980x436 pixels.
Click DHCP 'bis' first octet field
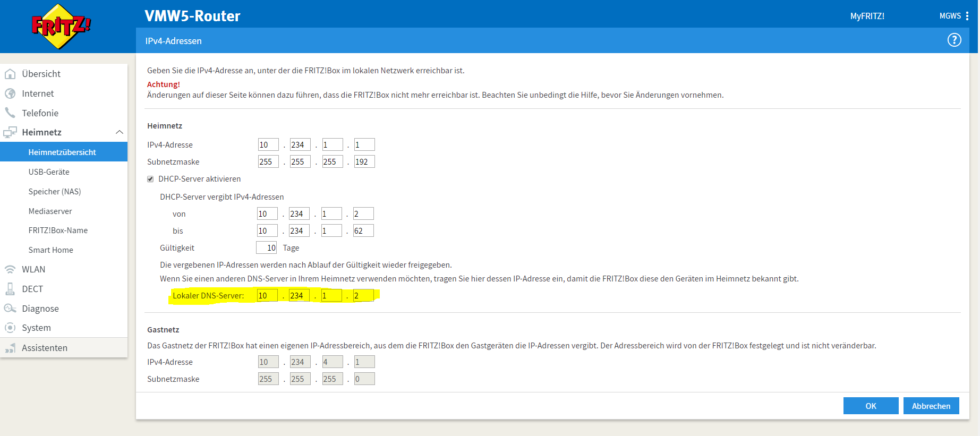pyautogui.click(x=267, y=230)
